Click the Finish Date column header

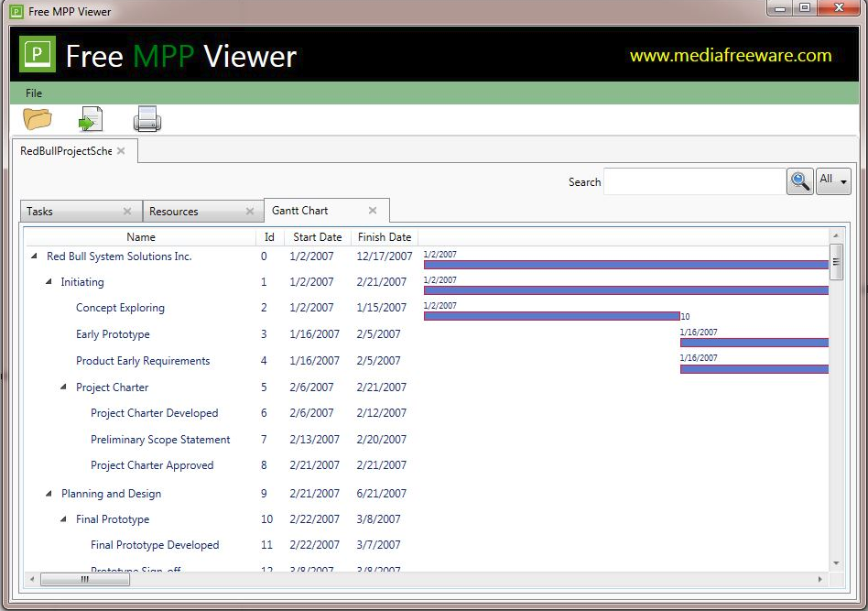(x=385, y=237)
